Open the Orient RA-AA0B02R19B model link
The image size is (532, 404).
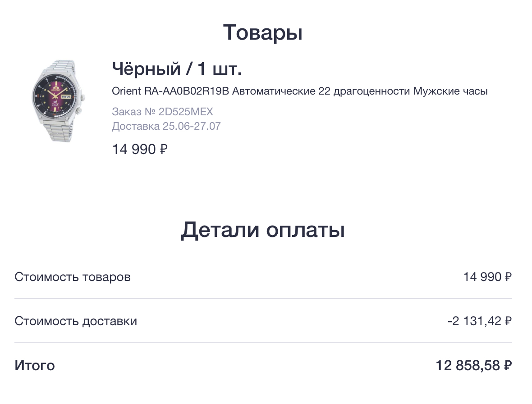171,91
